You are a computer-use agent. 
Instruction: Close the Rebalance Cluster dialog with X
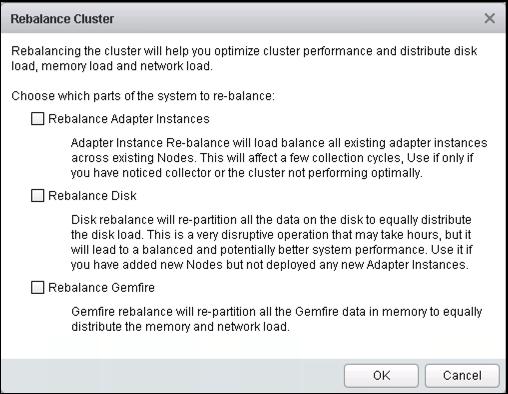489,18
